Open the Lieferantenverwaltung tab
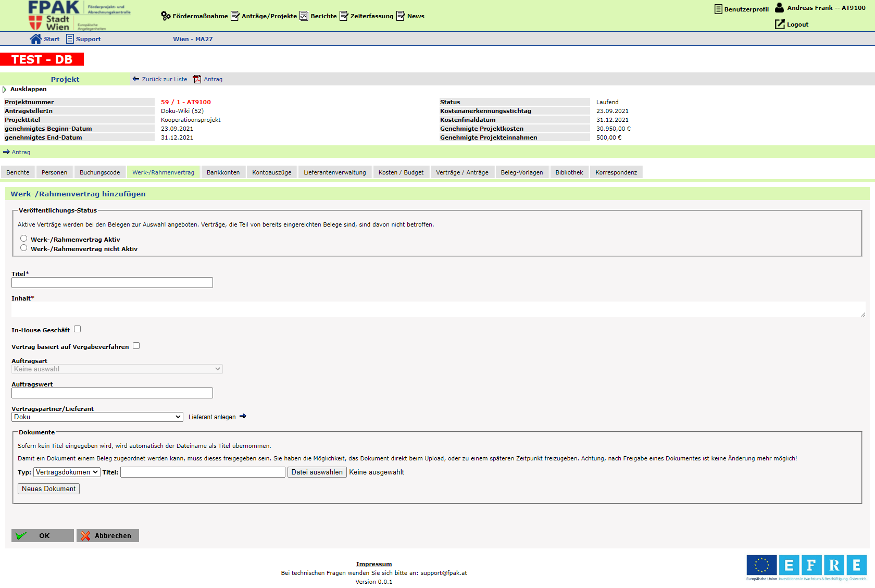Screen dimensions: 875x588 click(x=335, y=172)
